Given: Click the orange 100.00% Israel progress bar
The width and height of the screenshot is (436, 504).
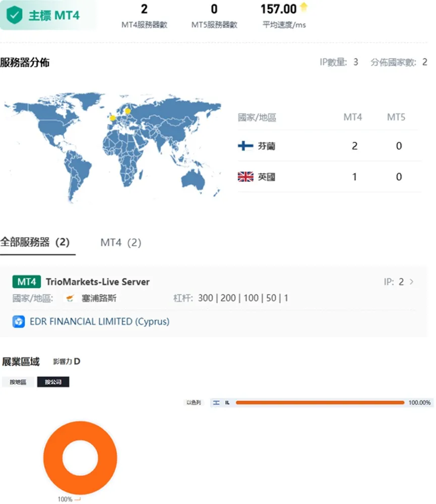Looking at the screenshot, I should [320, 402].
